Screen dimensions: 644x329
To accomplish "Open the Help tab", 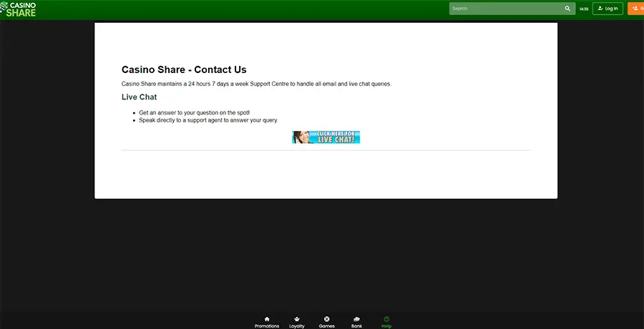I will [386, 322].
